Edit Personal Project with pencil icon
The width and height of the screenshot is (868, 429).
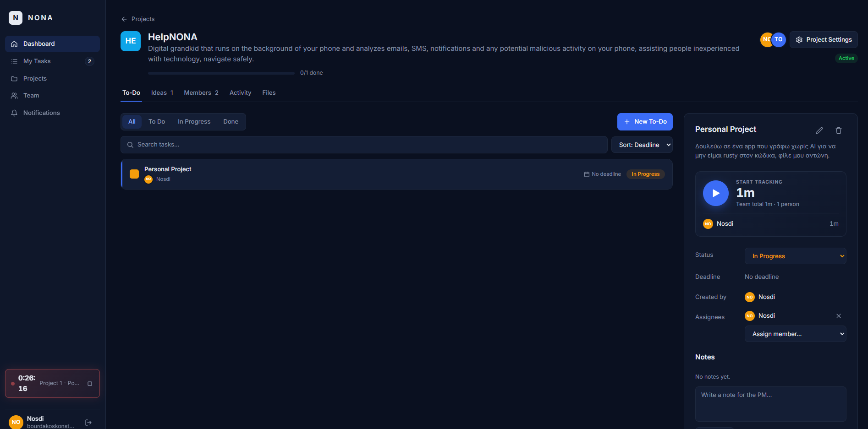(819, 130)
